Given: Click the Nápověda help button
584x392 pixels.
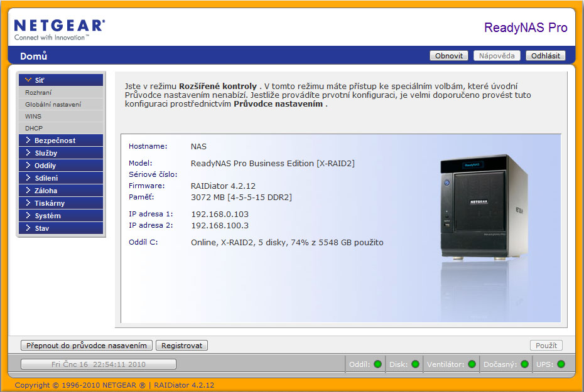Looking at the screenshot, I should point(497,55).
